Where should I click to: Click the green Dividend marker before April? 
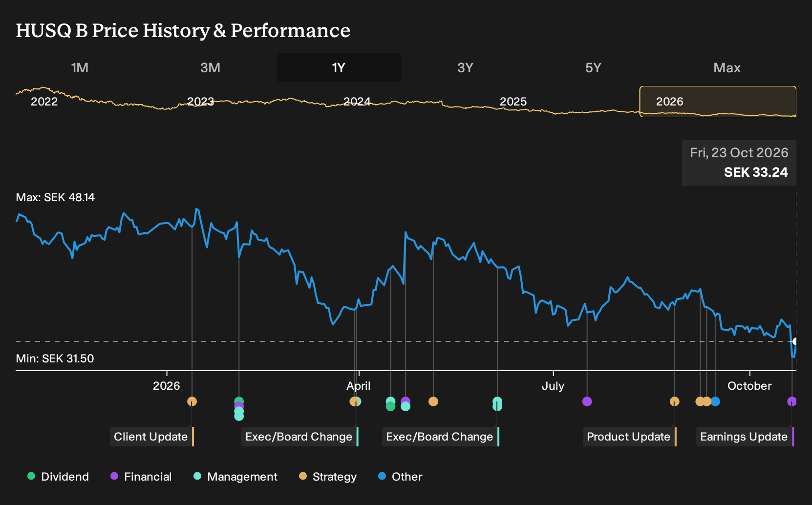pyautogui.click(x=239, y=401)
